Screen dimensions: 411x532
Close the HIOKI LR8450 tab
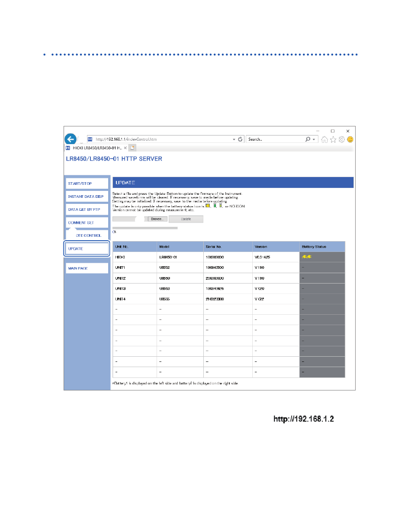(125, 148)
